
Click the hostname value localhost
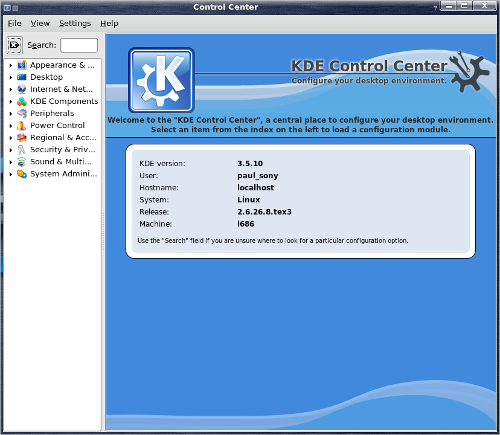tap(255, 187)
